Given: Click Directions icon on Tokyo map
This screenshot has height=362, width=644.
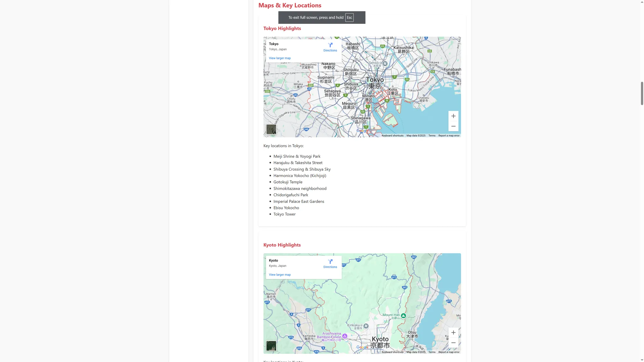Looking at the screenshot, I should 330,45.
